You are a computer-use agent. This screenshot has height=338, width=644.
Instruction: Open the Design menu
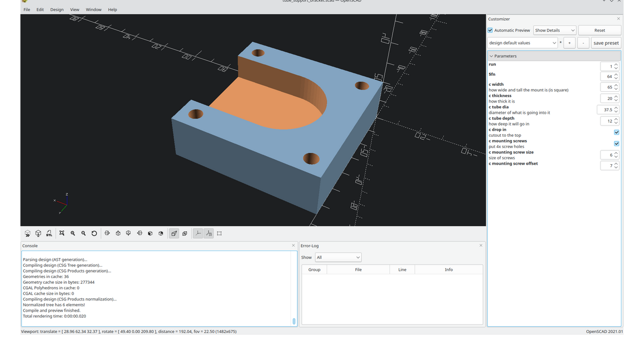click(x=56, y=9)
